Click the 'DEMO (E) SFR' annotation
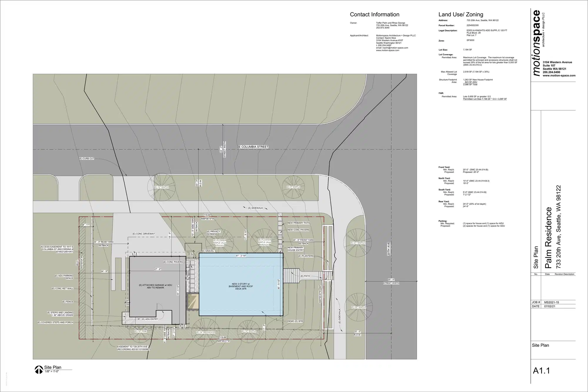 pyautogui.click(x=295, y=321)
